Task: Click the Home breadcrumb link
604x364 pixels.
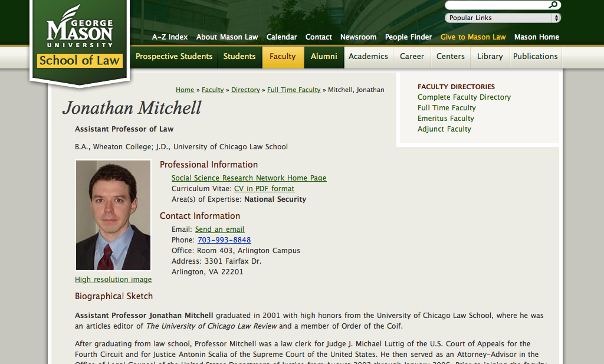Action: click(185, 90)
